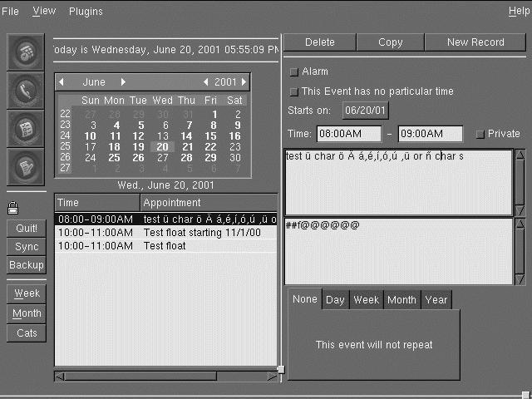Check 'This Event has no particular time'
The image size is (532, 399).
(293, 91)
